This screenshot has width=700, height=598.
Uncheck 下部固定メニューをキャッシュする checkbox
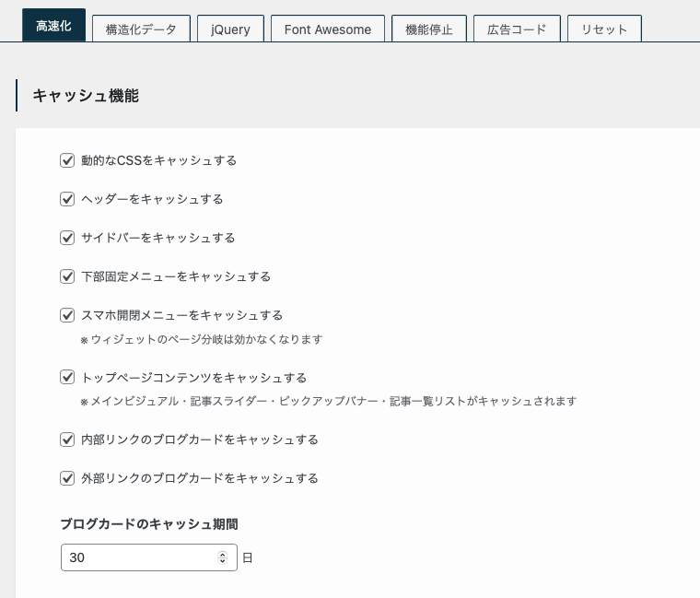tap(67, 276)
